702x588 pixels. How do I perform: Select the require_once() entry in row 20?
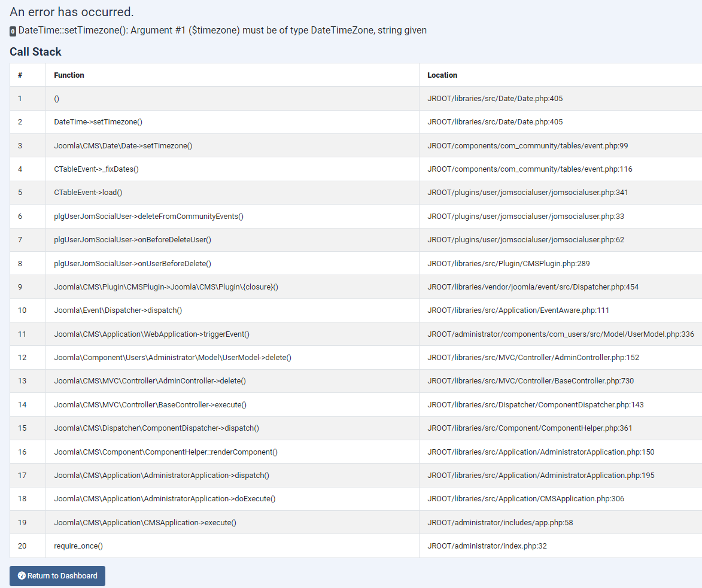pos(78,546)
